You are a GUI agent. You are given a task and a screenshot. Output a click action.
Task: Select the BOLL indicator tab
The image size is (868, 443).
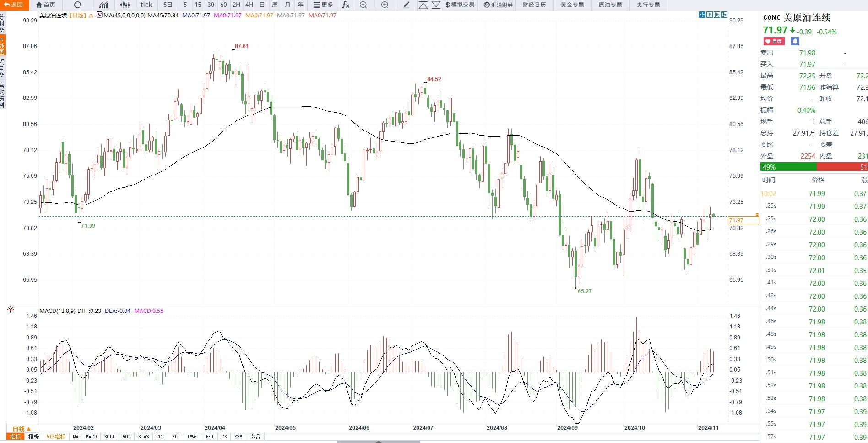pyautogui.click(x=110, y=437)
